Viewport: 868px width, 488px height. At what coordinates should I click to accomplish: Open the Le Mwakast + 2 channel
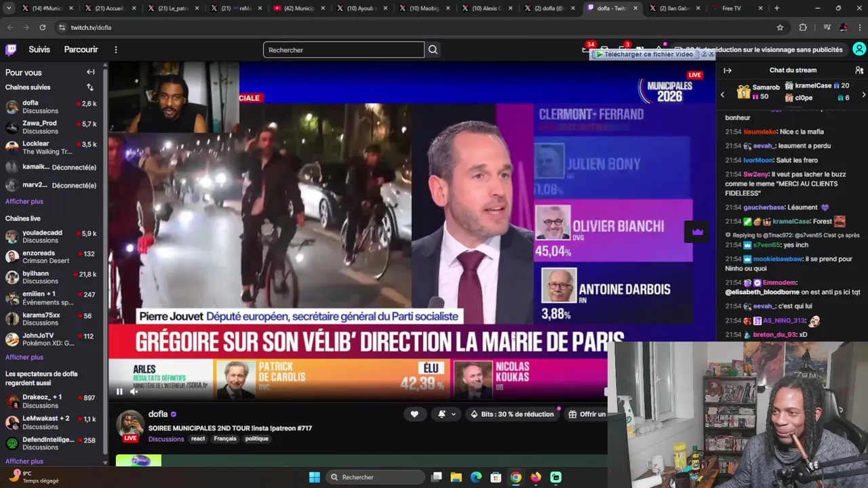pos(52,422)
